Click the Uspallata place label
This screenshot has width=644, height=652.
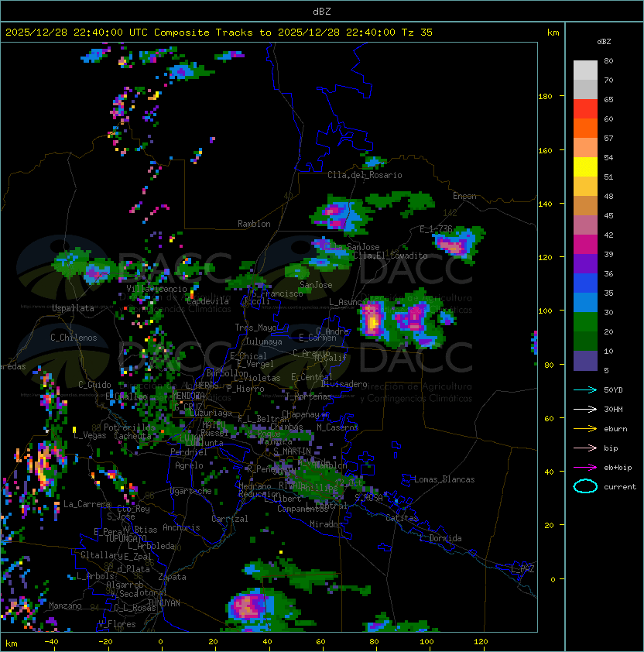[x=73, y=308]
